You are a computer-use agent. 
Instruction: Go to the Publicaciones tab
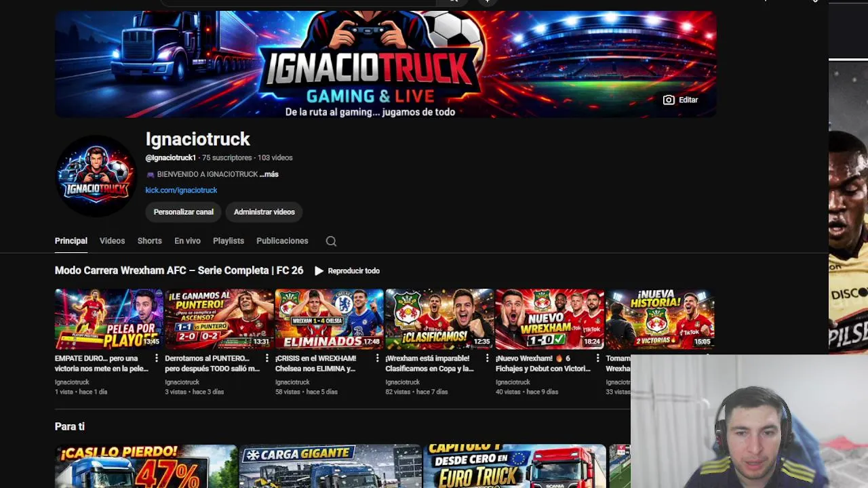pos(282,241)
